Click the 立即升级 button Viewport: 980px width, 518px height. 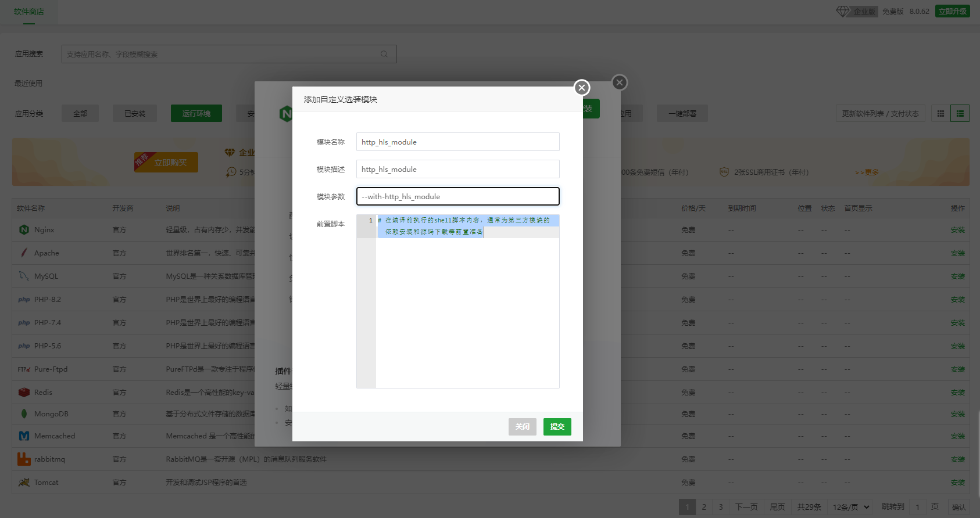[x=953, y=11]
